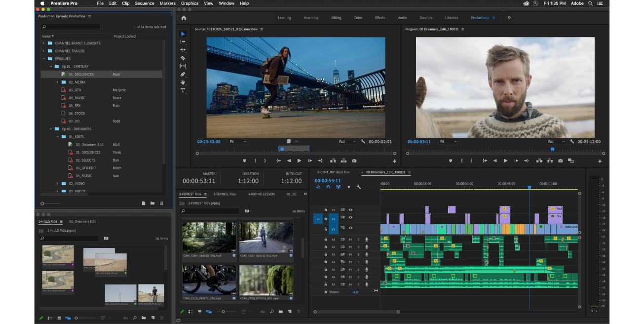This screenshot has width=644, height=324.
Task: Open Source monitor button editor plus
Action: (394, 161)
